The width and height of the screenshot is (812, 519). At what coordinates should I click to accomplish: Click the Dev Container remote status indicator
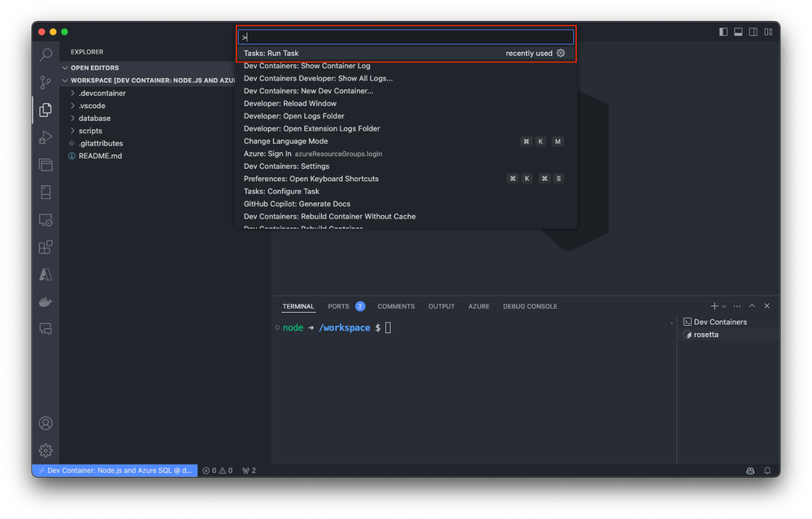click(x=115, y=471)
